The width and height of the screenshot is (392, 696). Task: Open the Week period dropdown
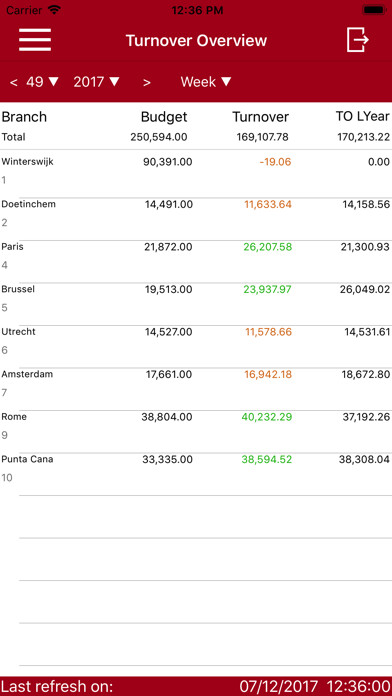[206, 82]
